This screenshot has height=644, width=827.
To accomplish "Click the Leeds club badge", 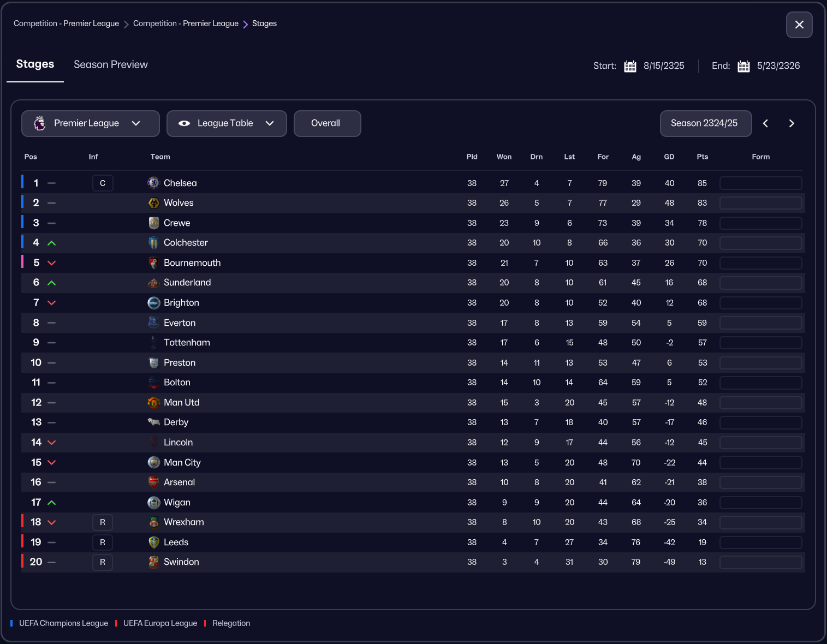I will (154, 542).
